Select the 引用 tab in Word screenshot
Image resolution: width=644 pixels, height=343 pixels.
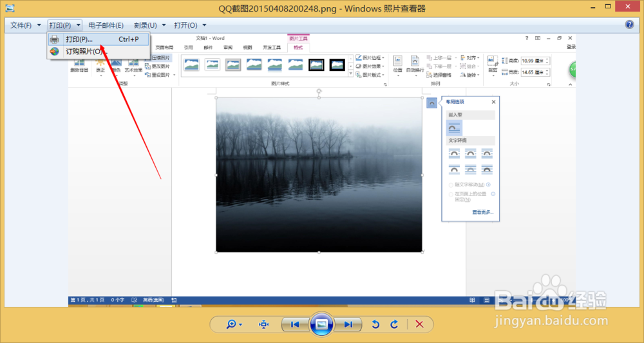189,48
